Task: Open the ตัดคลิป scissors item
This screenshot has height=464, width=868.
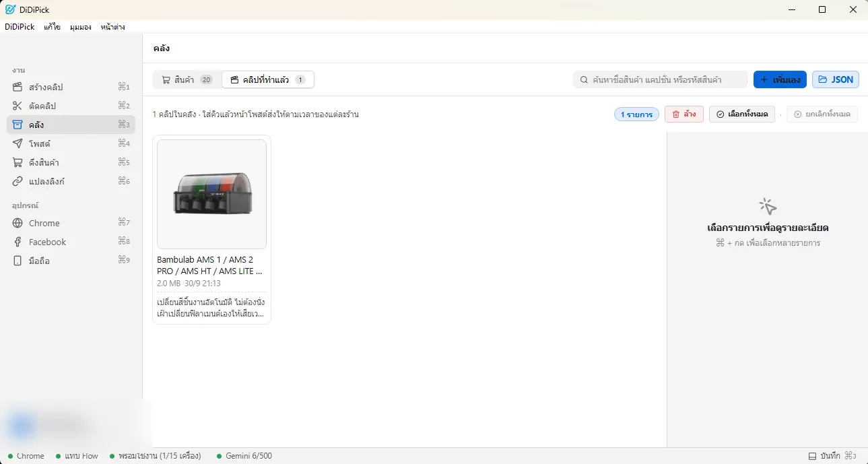Action: click(x=71, y=106)
